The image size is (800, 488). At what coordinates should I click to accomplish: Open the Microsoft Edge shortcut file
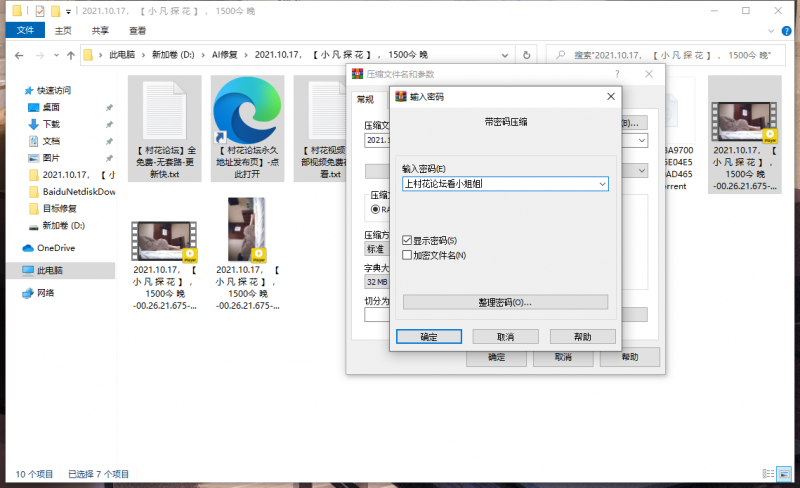click(247, 113)
